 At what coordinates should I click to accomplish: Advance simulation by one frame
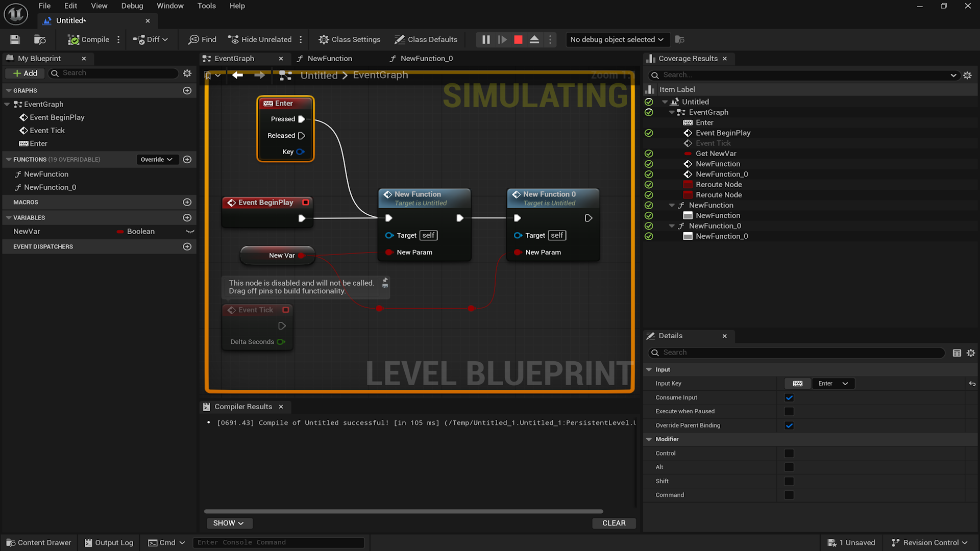[x=502, y=39]
